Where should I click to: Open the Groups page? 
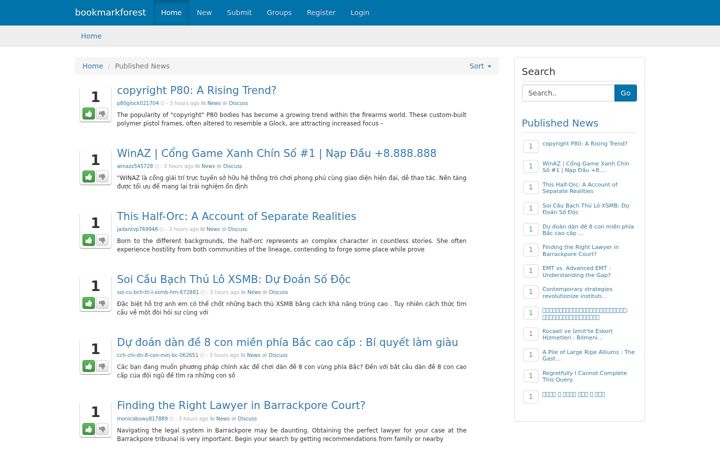point(279,12)
